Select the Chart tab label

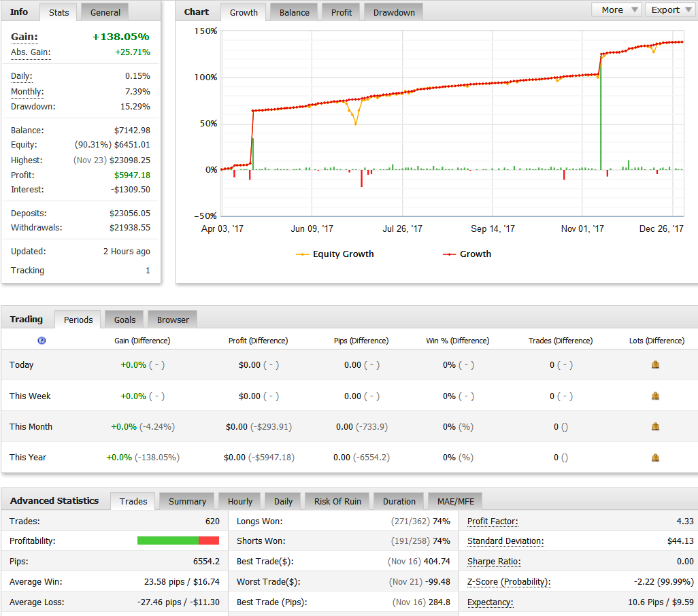pos(197,12)
